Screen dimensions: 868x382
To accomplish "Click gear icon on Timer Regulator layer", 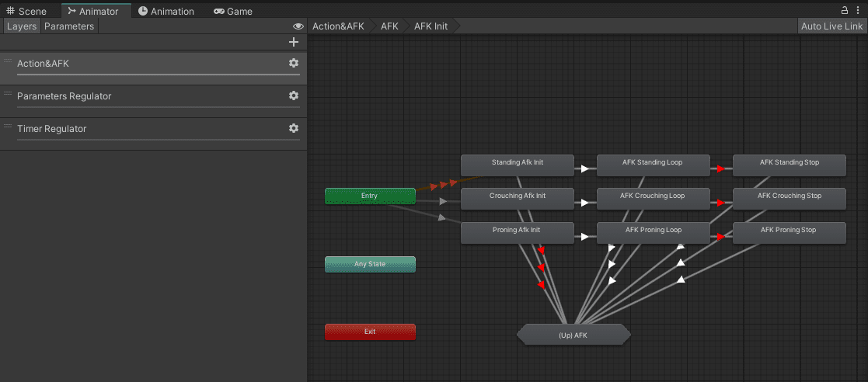I will [294, 128].
